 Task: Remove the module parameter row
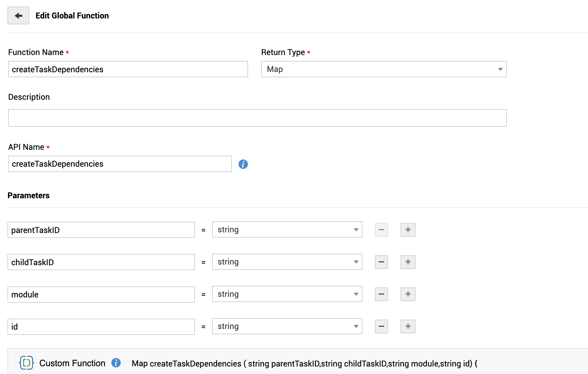coord(381,294)
